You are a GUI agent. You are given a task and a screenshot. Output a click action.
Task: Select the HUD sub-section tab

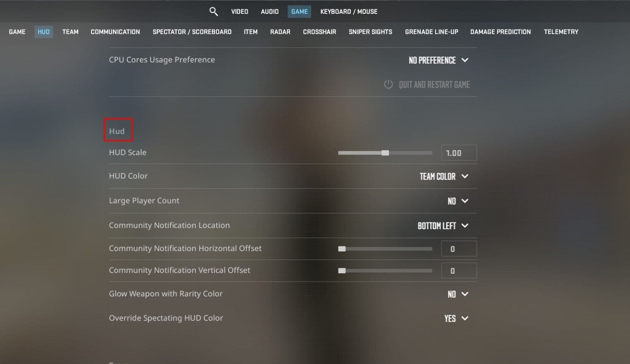click(x=44, y=32)
